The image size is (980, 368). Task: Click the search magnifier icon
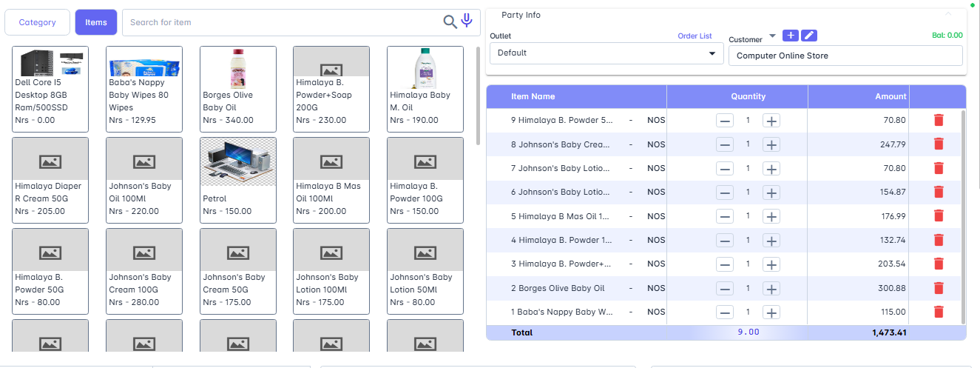click(x=450, y=22)
